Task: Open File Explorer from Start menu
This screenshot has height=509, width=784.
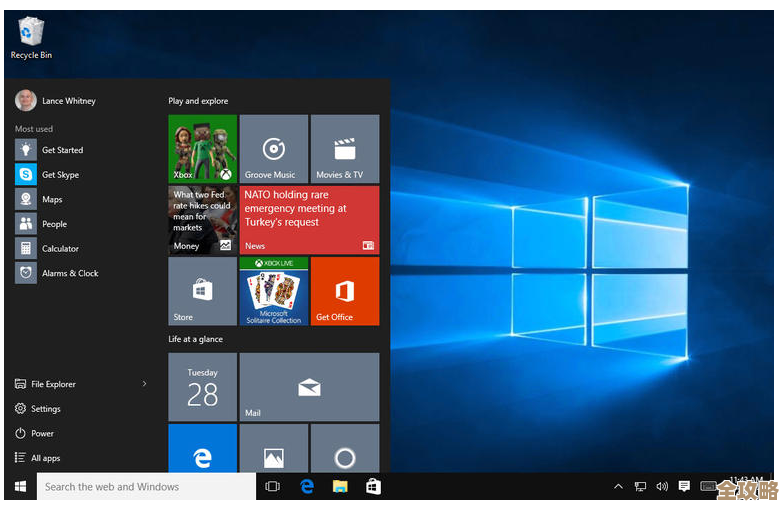Action: 45,384
